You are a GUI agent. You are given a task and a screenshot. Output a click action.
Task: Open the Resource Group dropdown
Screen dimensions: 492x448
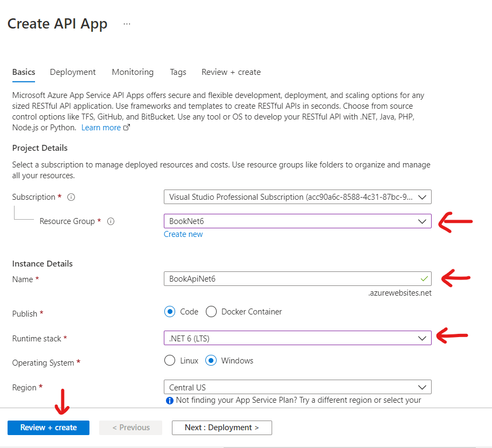[x=297, y=221]
